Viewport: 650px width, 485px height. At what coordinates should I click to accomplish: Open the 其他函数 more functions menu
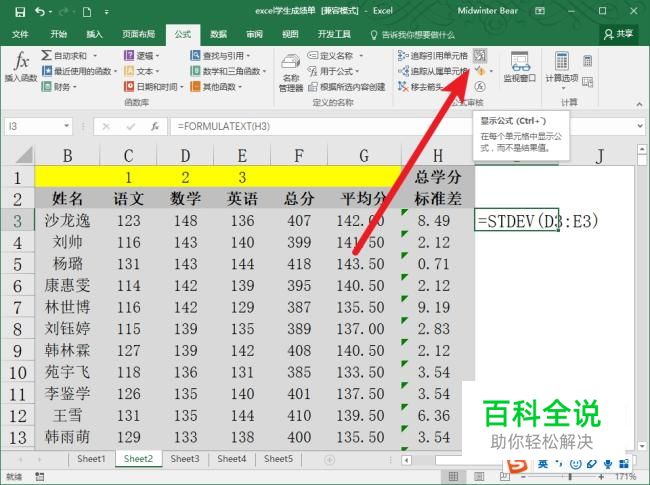point(216,87)
